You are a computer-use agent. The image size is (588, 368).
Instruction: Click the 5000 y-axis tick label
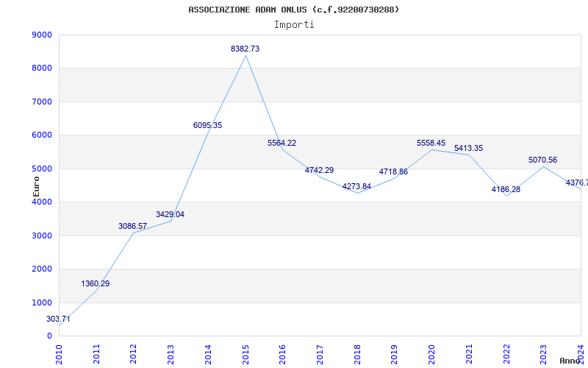[42, 169]
